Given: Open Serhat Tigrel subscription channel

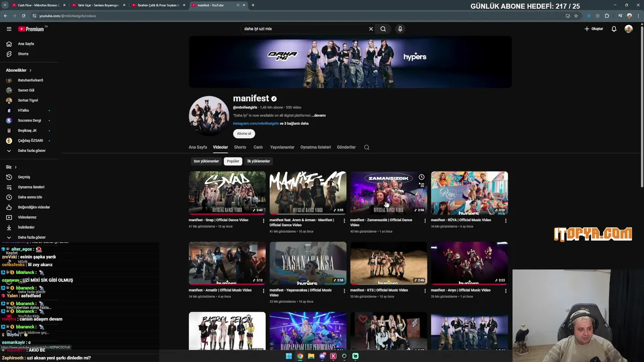Looking at the screenshot, I should pos(29,101).
